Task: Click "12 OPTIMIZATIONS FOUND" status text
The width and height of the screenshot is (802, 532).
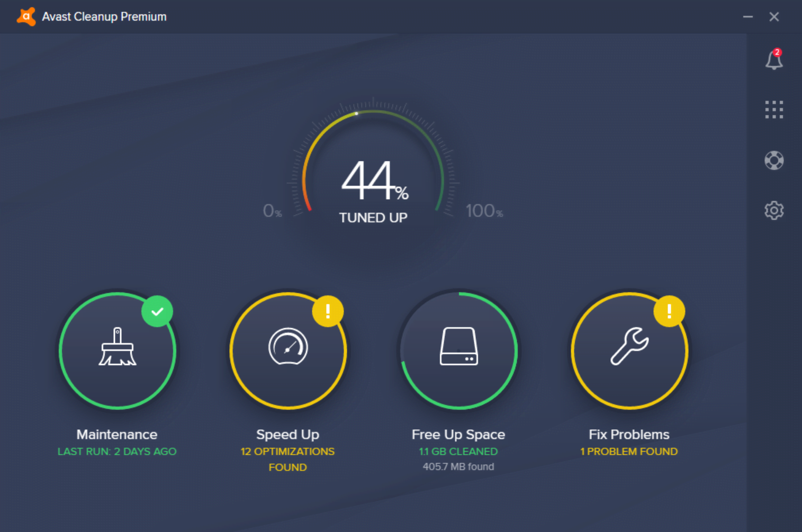Action: coord(288,459)
